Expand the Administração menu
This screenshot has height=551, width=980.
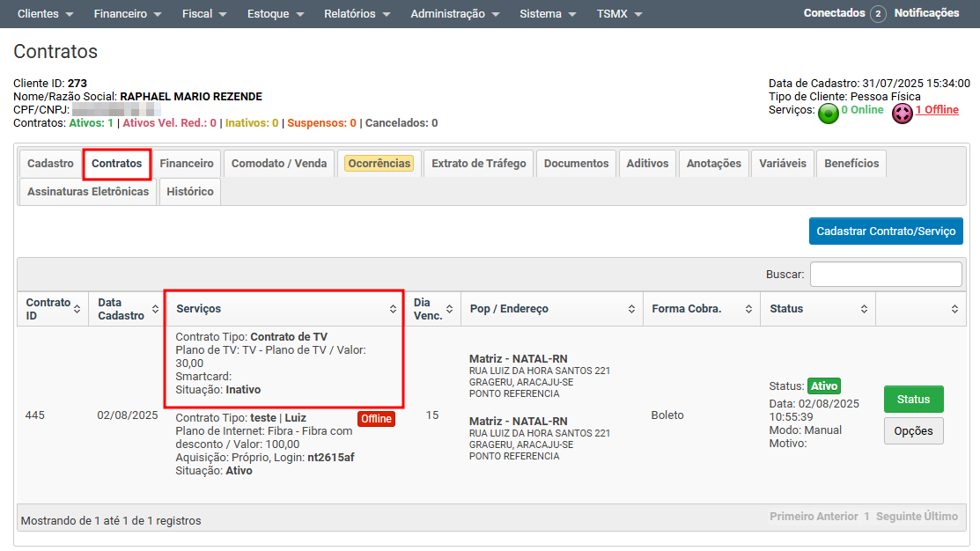tap(454, 14)
